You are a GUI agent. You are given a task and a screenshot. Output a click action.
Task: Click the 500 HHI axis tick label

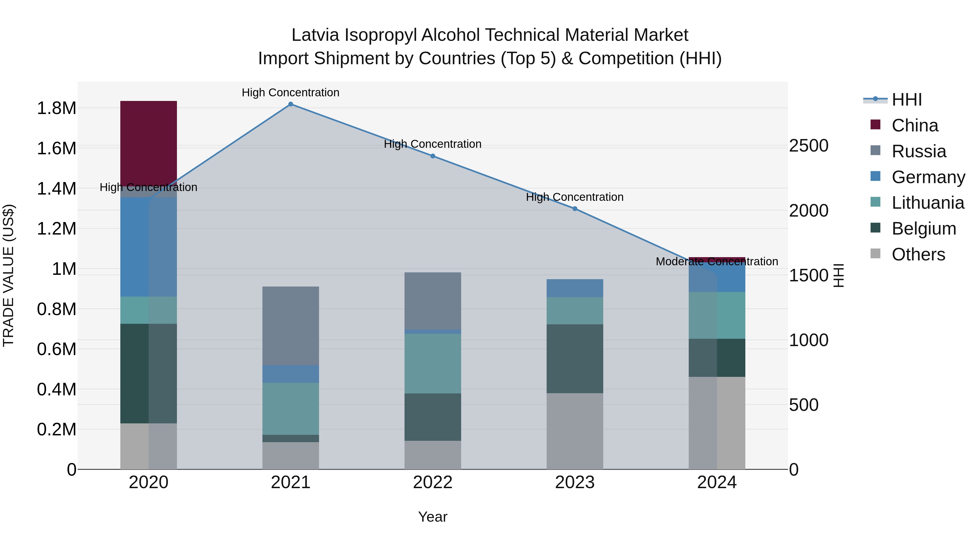tap(804, 405)
